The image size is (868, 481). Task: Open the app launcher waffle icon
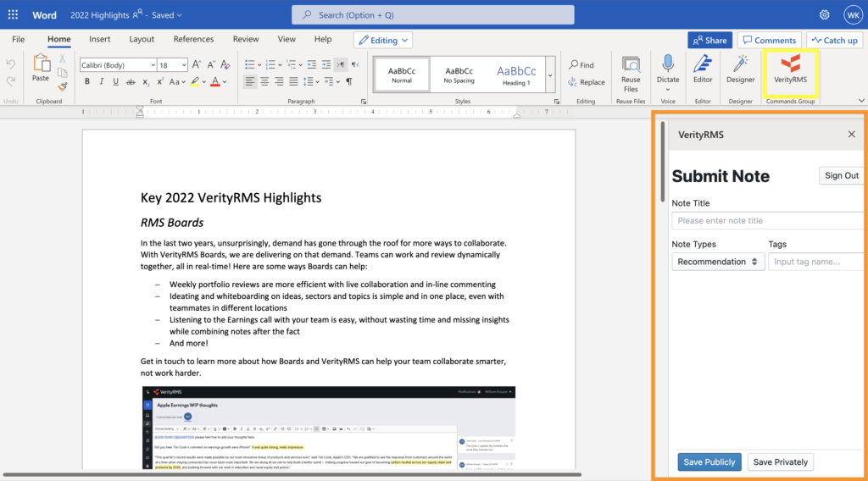coord(13,15)
